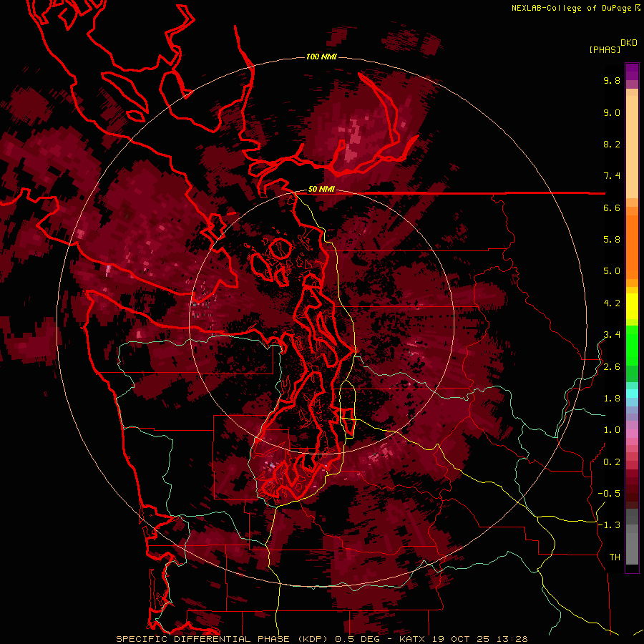Screen dimensions: 644x644
Task: Click the 9.8 value on the color scale
Action: [612, 80]
